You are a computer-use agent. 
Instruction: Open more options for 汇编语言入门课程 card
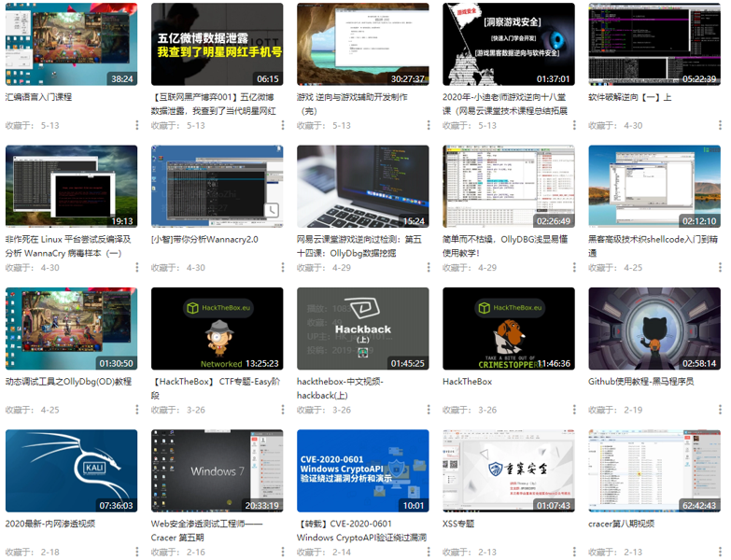coord(136,125)
